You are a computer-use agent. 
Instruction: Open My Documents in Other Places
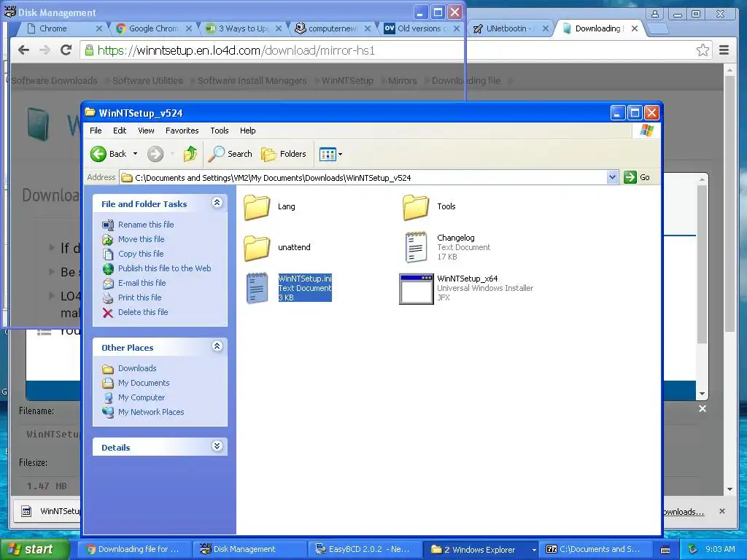[144, 383]
